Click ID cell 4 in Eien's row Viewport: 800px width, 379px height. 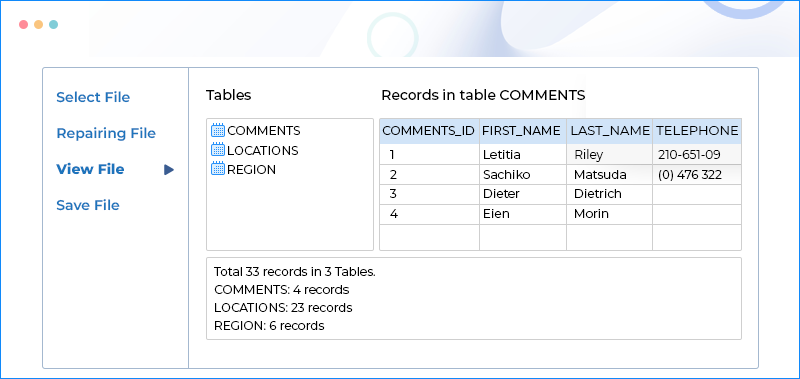coord(429,214)
